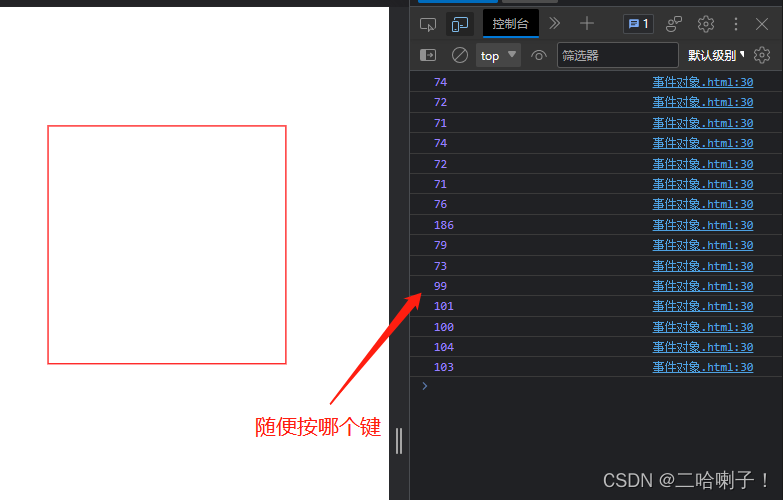Open the issues counter badge showing 1
The image size is (783, 500).
tap(638, 24)
